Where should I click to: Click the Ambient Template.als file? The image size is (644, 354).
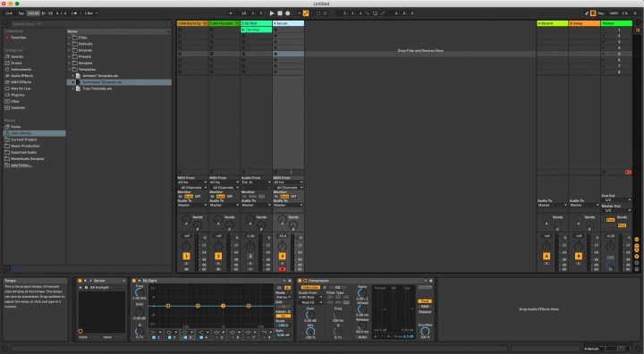point(100,76)
